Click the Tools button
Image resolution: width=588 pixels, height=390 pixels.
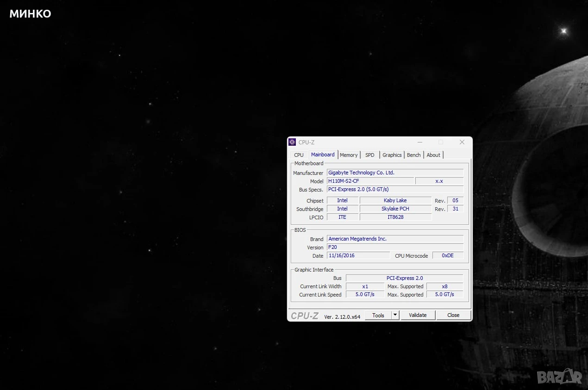378,315
